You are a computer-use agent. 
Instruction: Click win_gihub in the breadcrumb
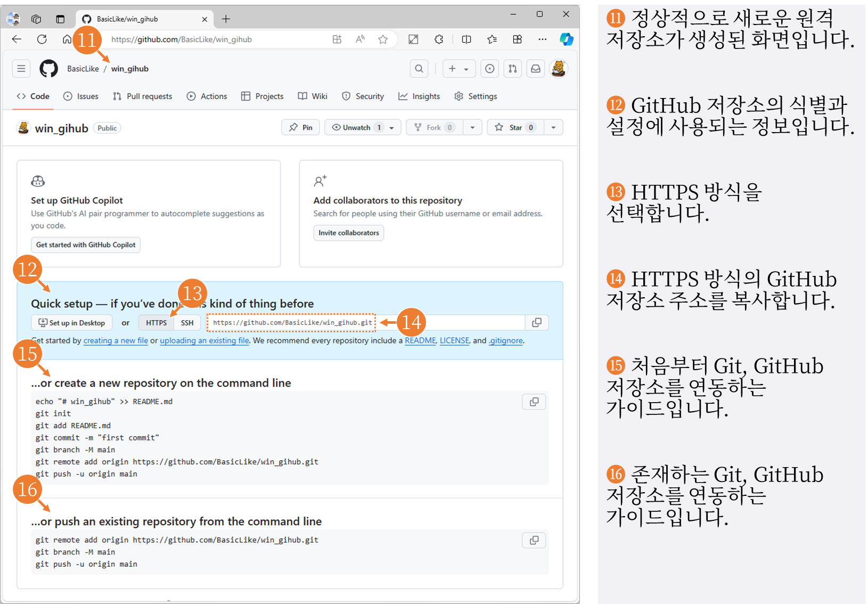[130, 69]
